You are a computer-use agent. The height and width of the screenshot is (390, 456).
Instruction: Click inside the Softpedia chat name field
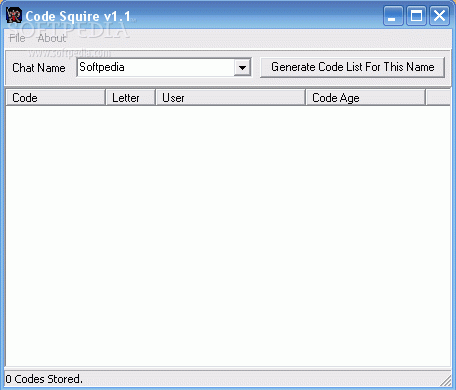(x=156, y=68)
